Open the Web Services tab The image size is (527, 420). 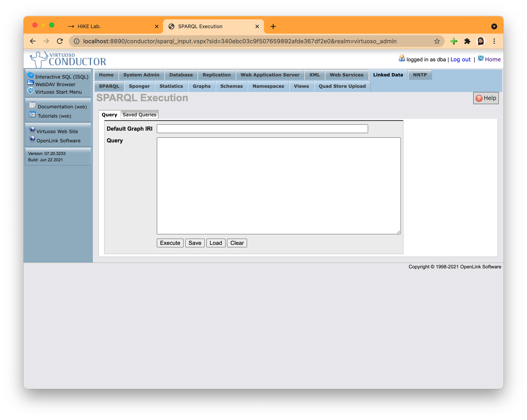(346, 75)
